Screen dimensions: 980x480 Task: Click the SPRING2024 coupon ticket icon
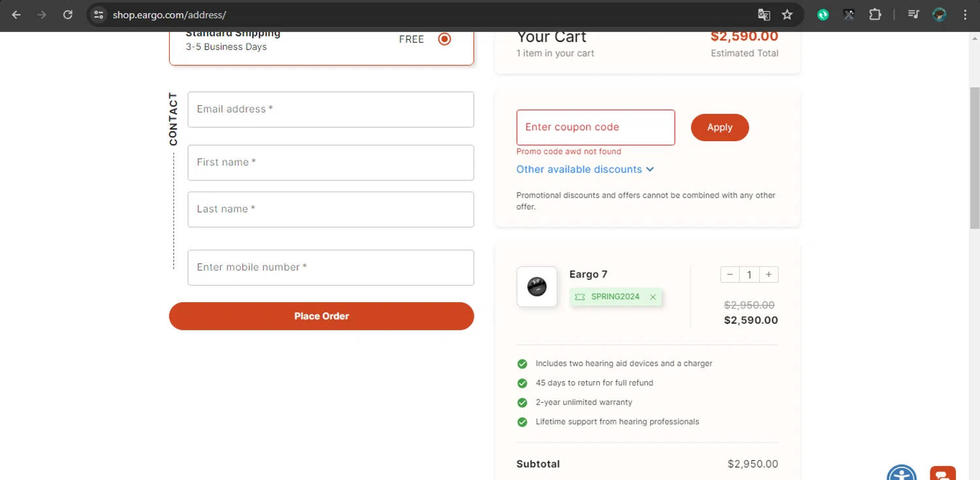[580, 297]
